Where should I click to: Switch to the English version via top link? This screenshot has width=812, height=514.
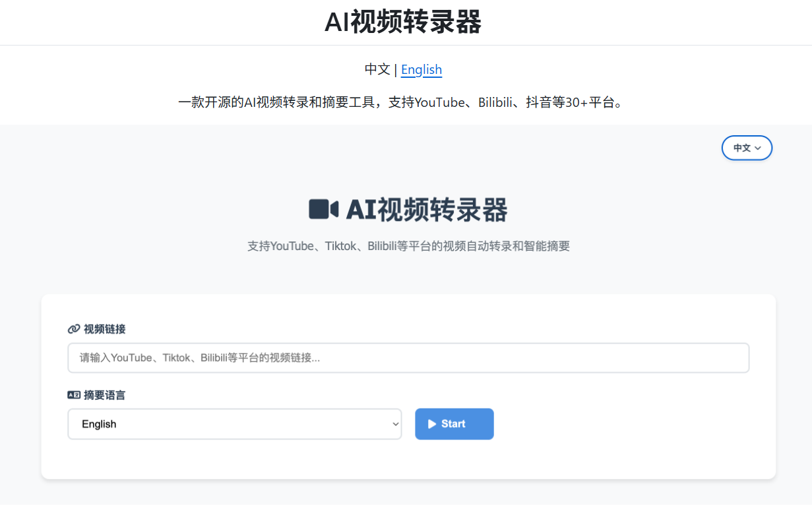pos(421,69)
